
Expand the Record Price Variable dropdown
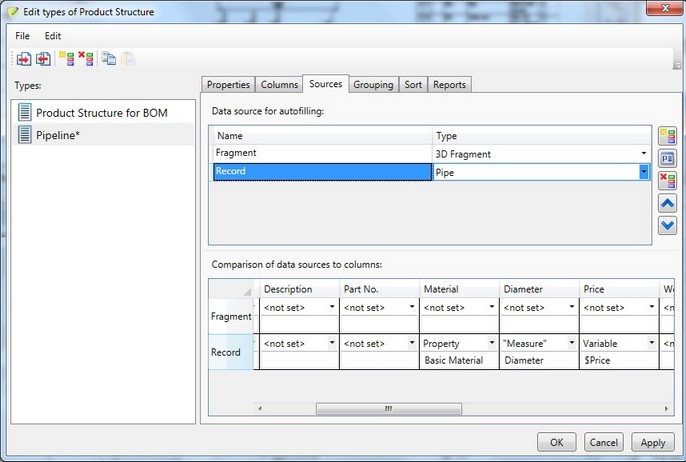pyautogui.click(x=651, y=343)
